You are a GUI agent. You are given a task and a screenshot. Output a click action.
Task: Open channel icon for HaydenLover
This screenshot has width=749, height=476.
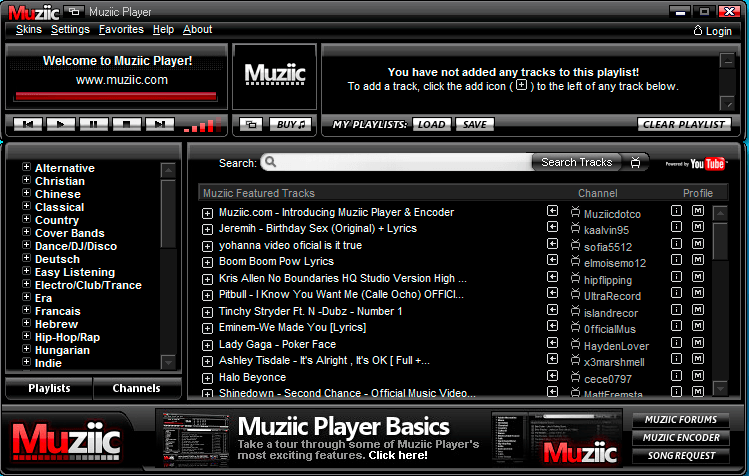click(x=576, y=344)
